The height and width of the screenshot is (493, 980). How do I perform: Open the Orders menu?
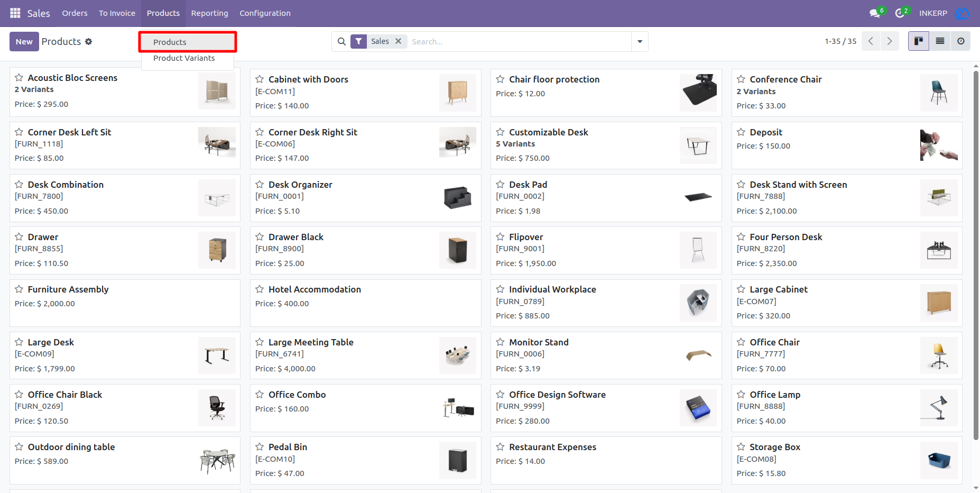coord(75,13)
